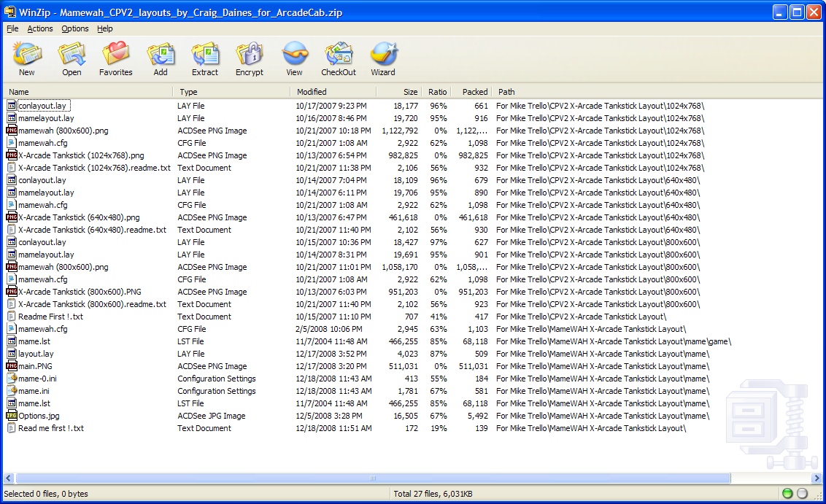Image resolution: width=826 pixels, height=504 pixels.
Task: Click the file icon of mame-0.ini
Action: 12,378
